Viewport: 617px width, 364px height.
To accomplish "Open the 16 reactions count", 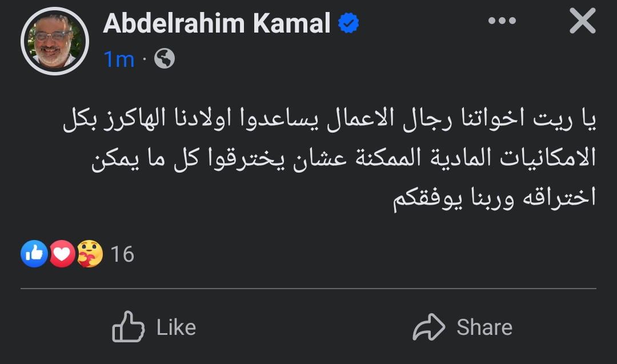I will coord(122,254).
